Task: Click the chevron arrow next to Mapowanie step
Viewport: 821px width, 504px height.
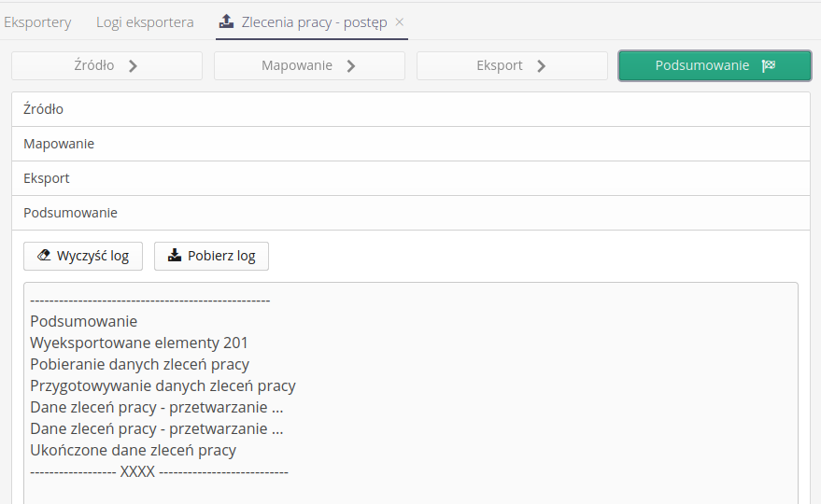Action: click(351, 65)
